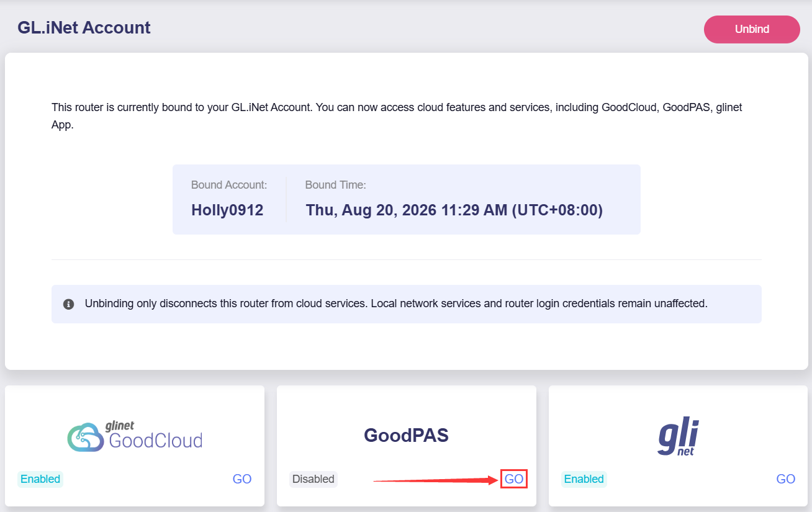Open GoodPAS via its GO link

pyautogui.click(x=514, y=479)
